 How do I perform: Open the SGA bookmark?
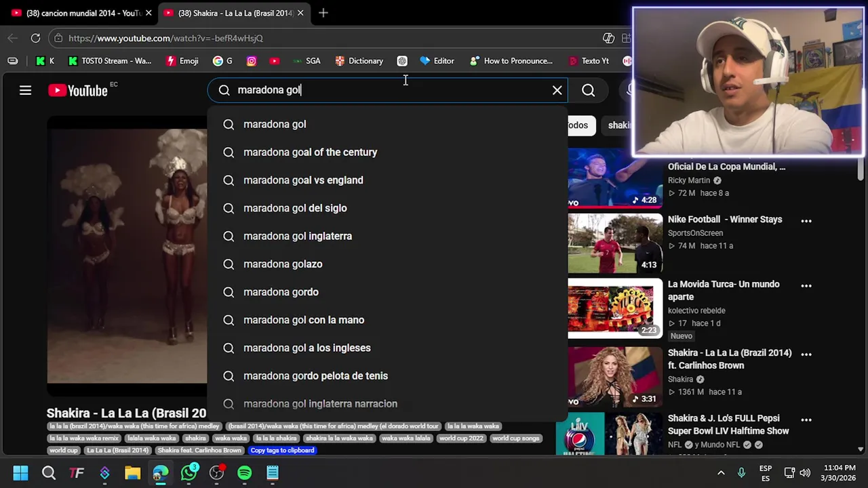coord(307,61)
